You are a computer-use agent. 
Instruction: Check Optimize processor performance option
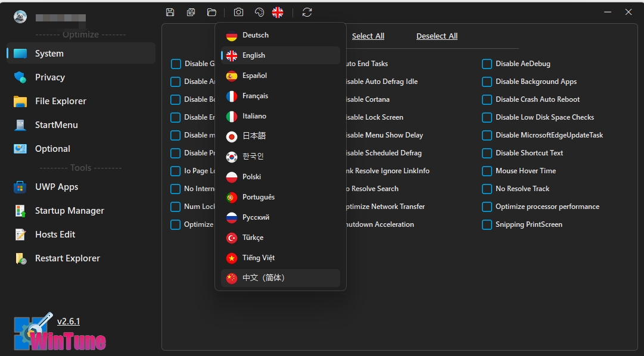click(487, 207)
